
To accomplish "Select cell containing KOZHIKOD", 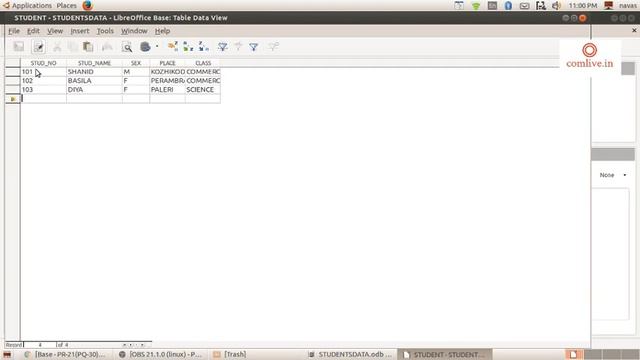I will click(x=167, y=72).
